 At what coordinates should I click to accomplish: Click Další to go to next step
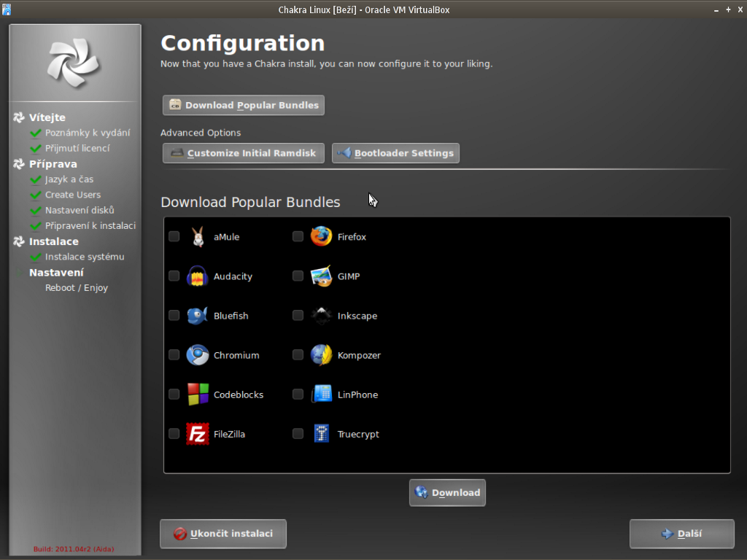click(682, 534)
